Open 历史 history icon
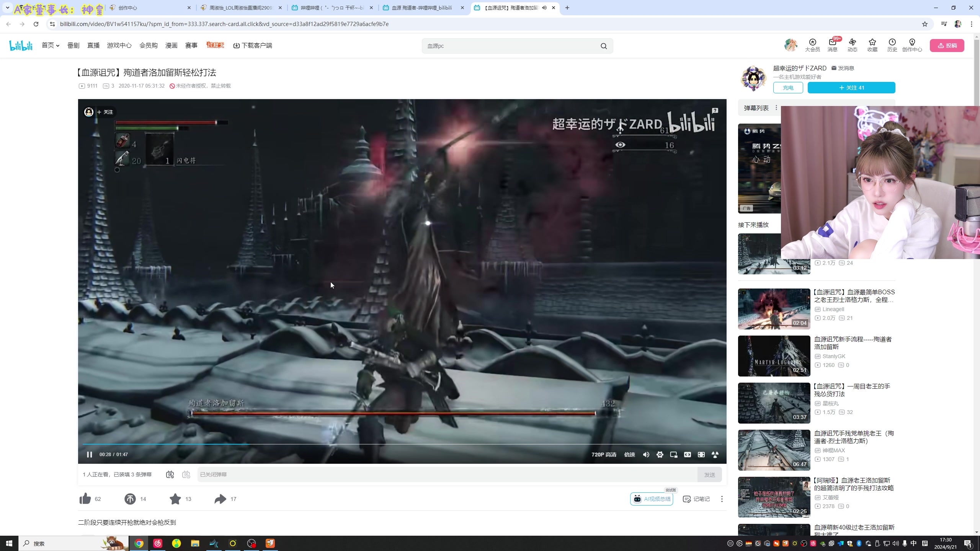Viewport: 980px width, 551px height. pyautogui.click(x=892, y=45)
